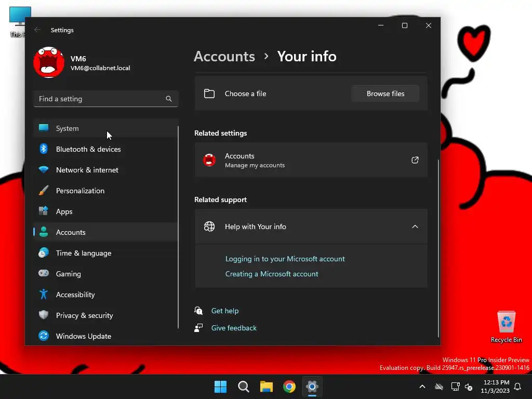The width and height of the screenshot is (532, 399).
Task: Click the VM6@collabnet.local account text
Action: point(100,68)
